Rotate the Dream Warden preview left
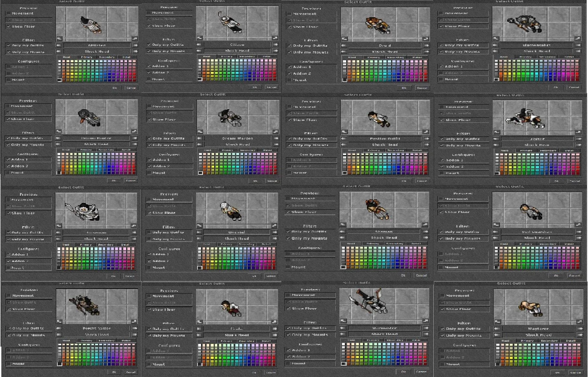 200,132
